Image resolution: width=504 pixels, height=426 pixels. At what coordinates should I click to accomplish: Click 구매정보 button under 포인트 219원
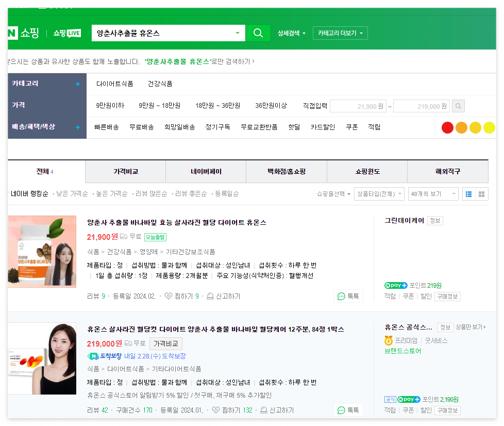click(447, 297)
